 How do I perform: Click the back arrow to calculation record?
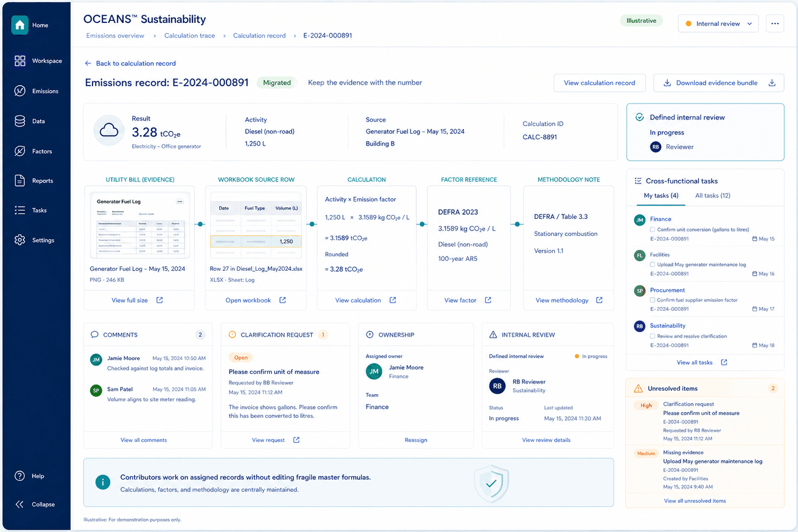88,63
